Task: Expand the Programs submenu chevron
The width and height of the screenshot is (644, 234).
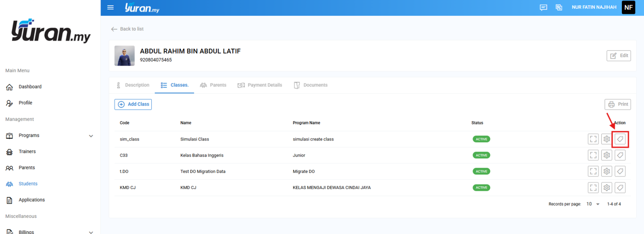Action: 91,136
